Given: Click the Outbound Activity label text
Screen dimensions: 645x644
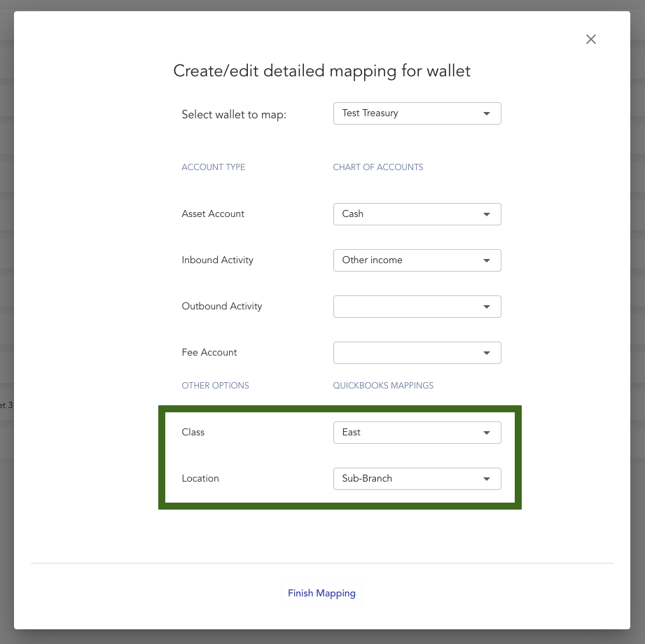Looking at the screenshot, I should [x=221, y=307].
